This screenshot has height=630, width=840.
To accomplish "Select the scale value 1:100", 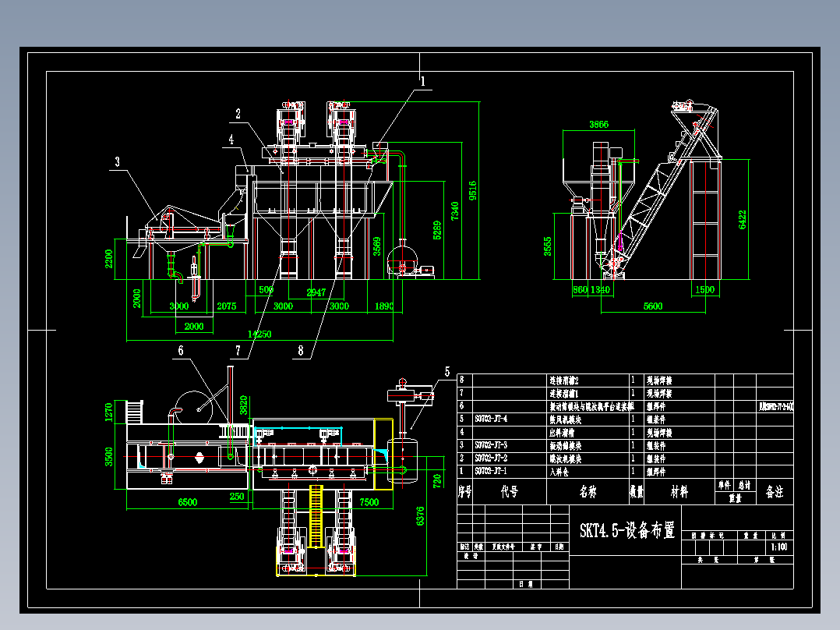I will click(x=779, y=547).
